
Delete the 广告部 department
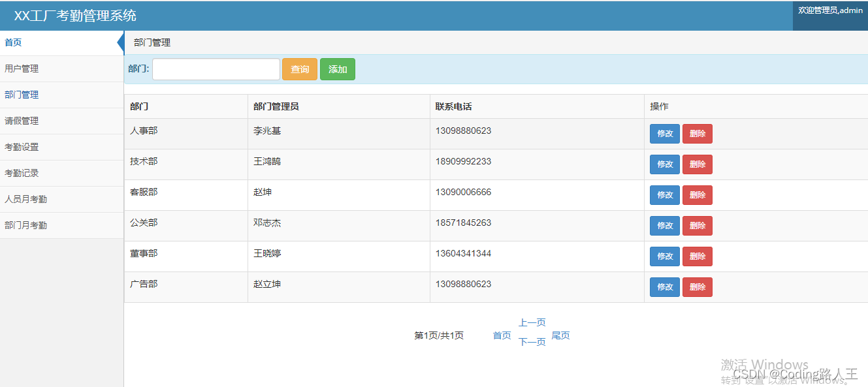click(697, 286)
